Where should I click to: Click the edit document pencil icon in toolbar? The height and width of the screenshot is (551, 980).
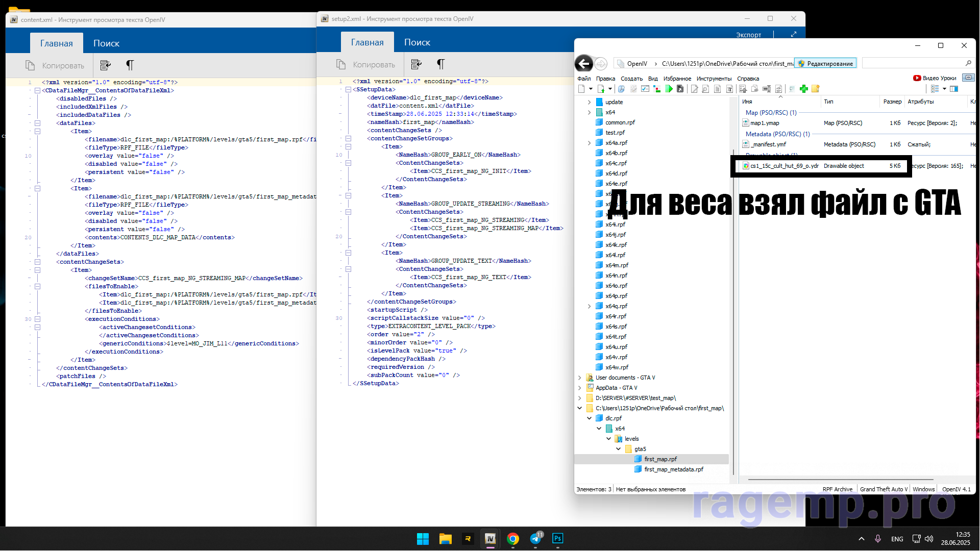pyautogui.click(x=694, y=89)
